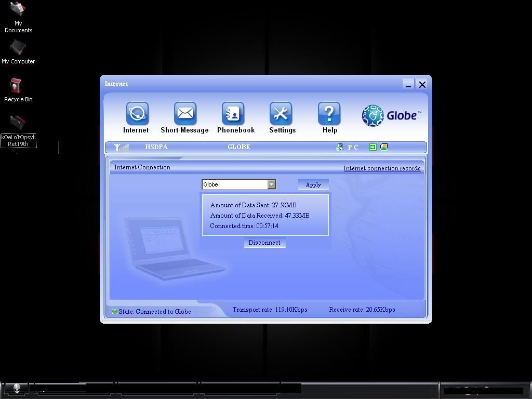Click the Transport rate status text
This screenshot has height=399, width=532.
270,310
